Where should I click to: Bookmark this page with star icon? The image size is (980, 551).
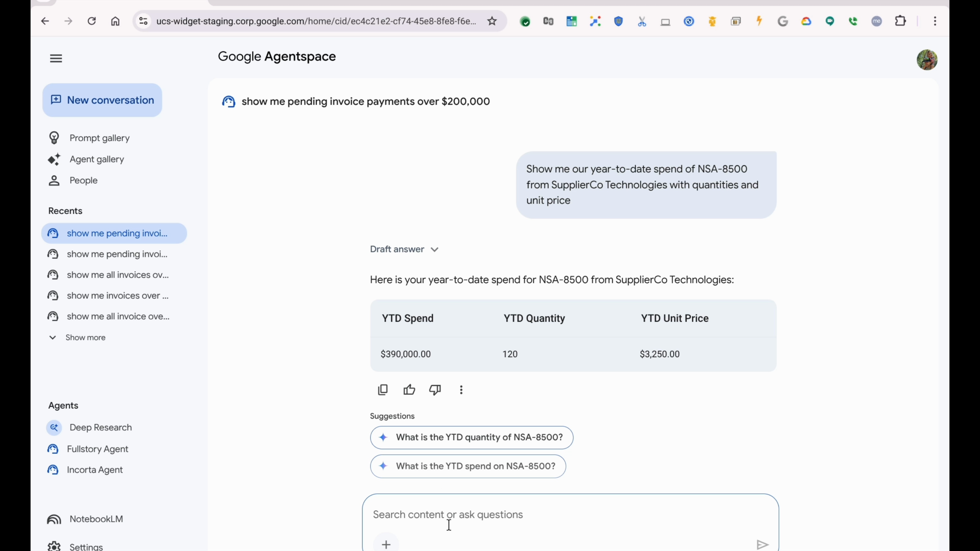click(x=492, y=21)
